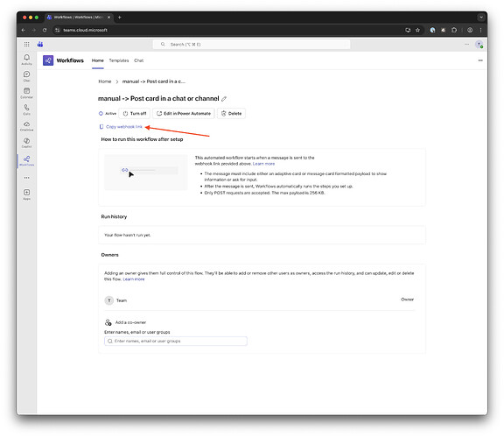Click the Active status indicator
The image size is (504, 437).
click(x=108, y=113)
